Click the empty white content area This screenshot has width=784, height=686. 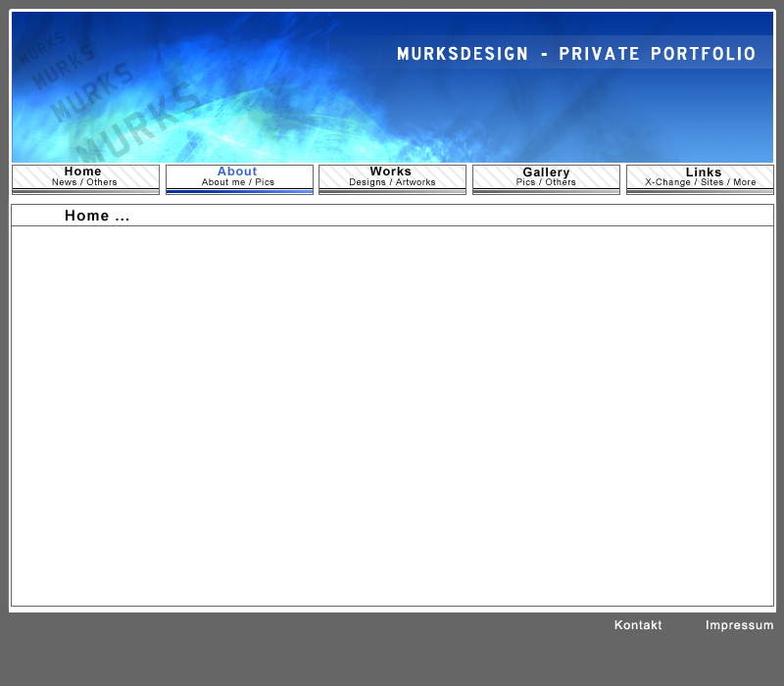pos(392,412)
